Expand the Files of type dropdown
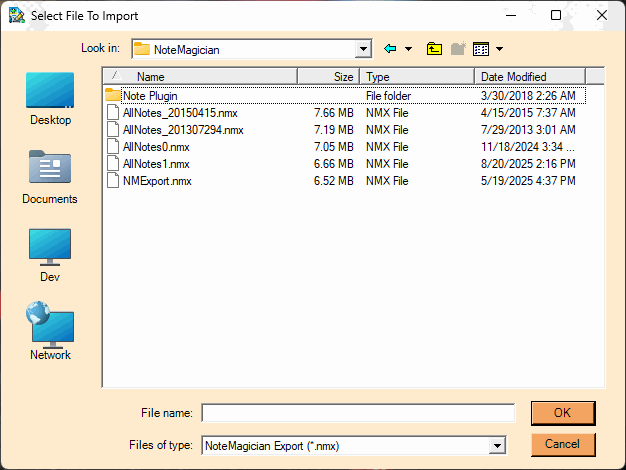626x470 pixels. (x=497, y=446)
